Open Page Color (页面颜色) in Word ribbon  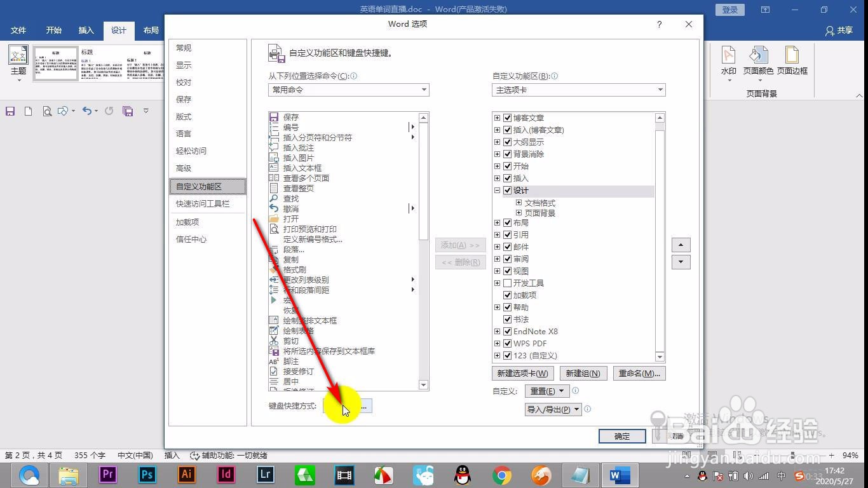point(758,62)
